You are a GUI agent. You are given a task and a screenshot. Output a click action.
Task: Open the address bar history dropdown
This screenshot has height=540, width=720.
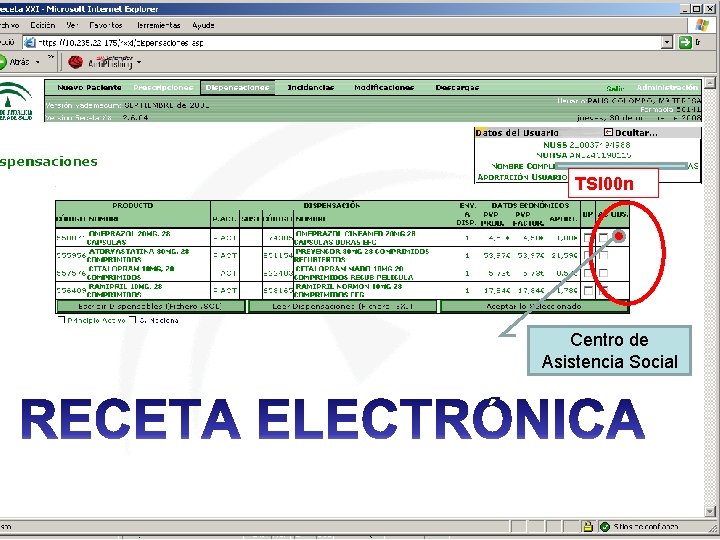[x=667, y=43]
